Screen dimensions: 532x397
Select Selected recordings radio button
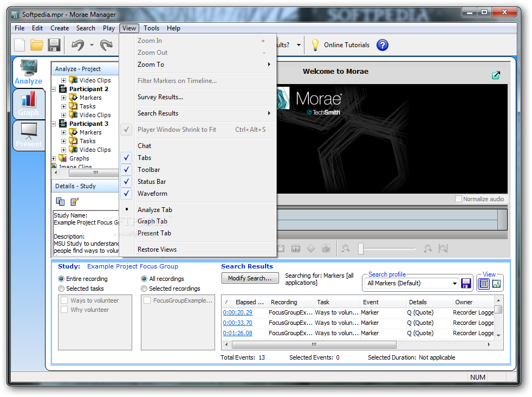tap(144, 289)
